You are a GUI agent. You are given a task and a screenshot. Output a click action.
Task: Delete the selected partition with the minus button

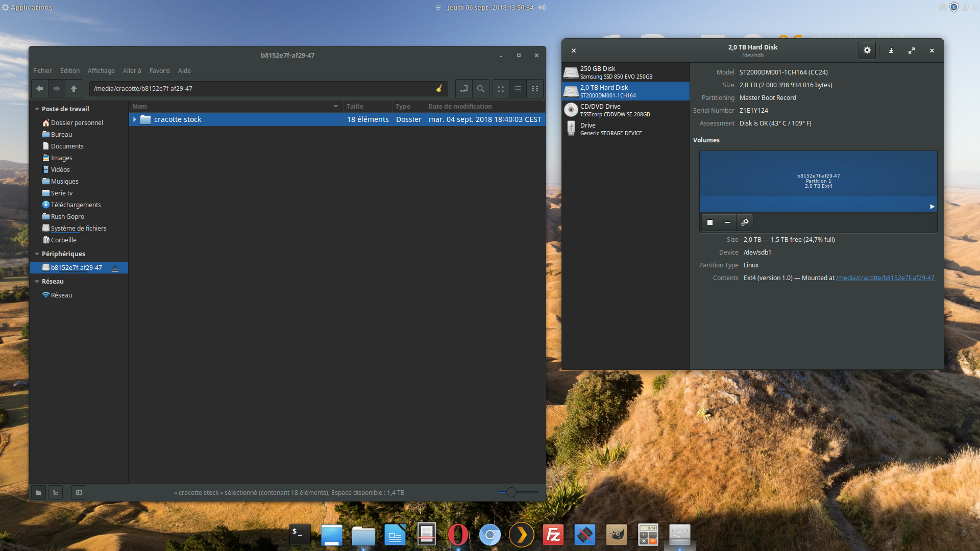[x=727, y=222]
